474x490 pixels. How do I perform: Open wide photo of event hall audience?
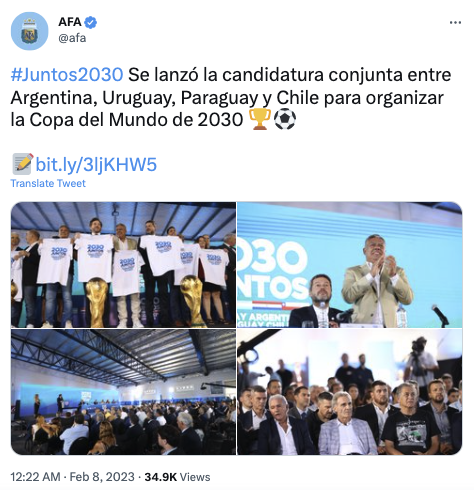tap(123, 392)
